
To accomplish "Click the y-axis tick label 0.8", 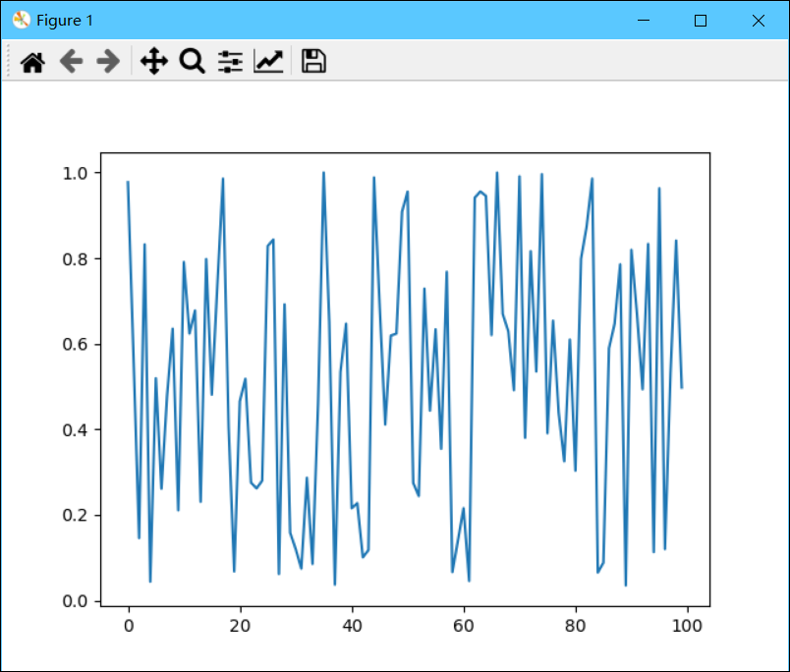I will coord(75,259).
